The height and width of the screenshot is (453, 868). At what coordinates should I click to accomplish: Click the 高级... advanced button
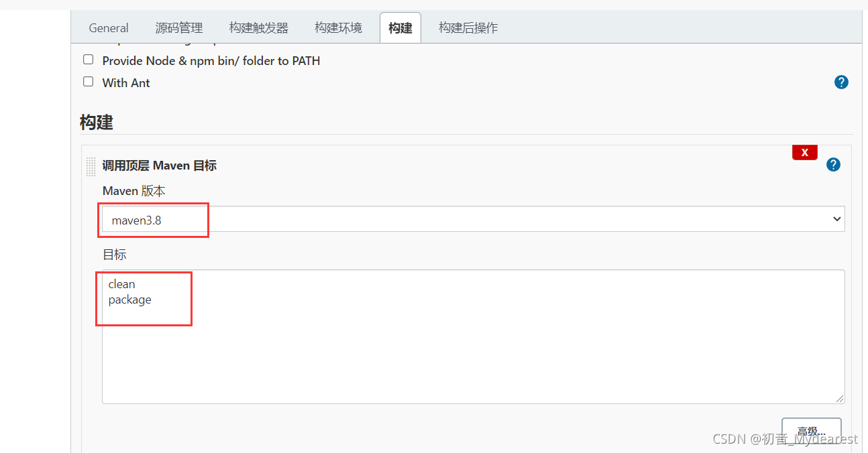[x=812, y=431]
